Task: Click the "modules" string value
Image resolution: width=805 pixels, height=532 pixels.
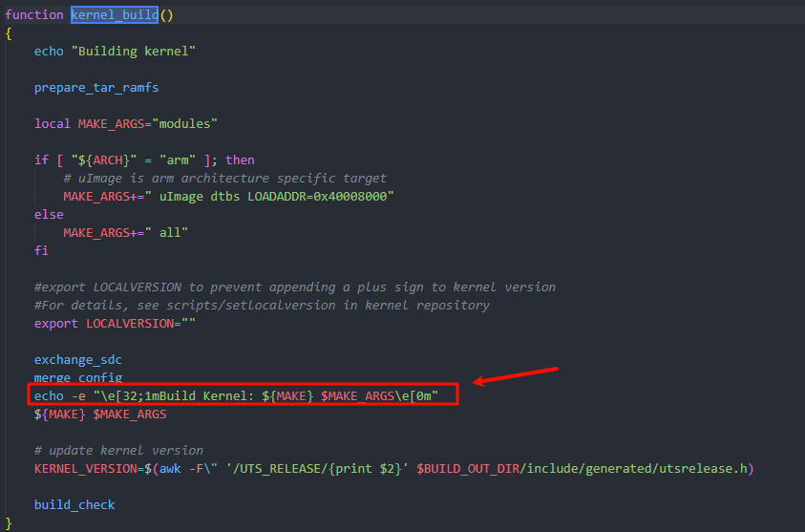Action: click(x=188, y=123)
